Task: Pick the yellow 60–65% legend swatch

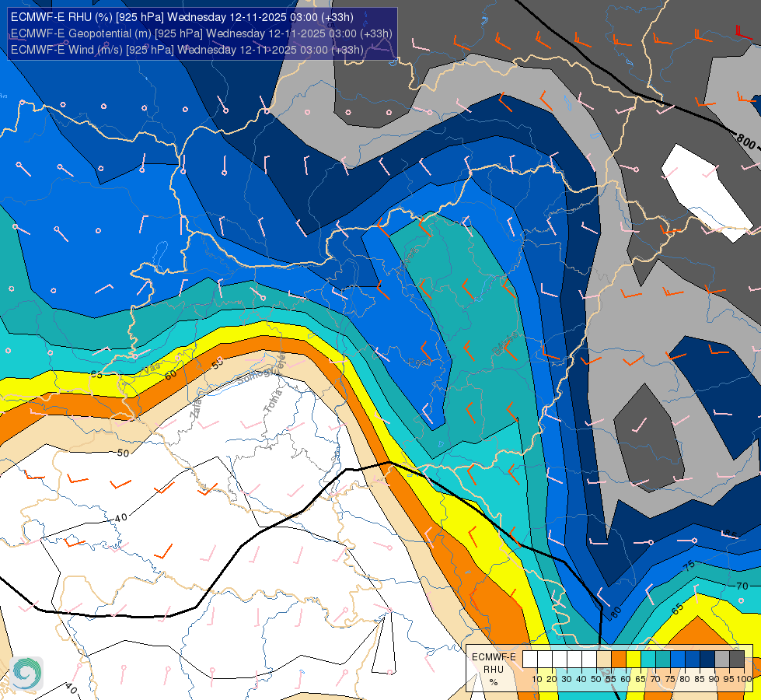Action: coord(634,660)
